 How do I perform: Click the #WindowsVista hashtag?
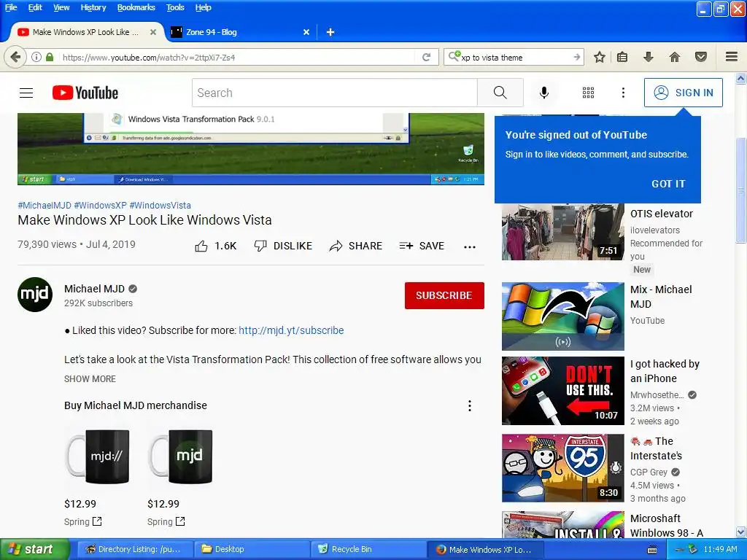pos(160,205)
